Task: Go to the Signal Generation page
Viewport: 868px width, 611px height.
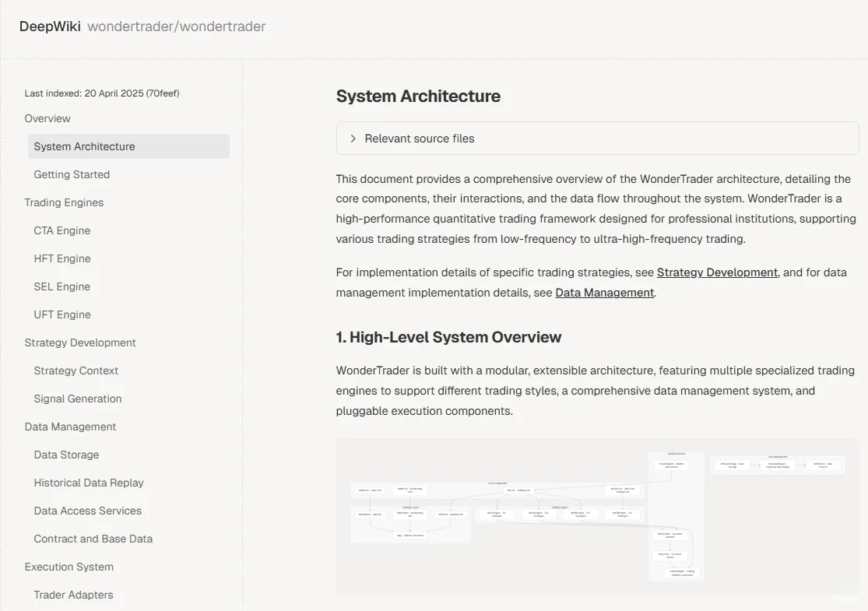Action: 78,399
